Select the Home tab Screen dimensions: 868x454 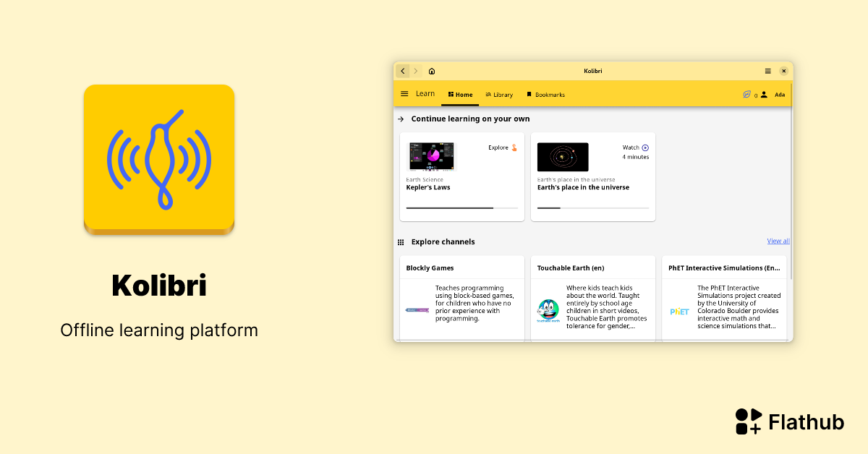pos(460,94)
